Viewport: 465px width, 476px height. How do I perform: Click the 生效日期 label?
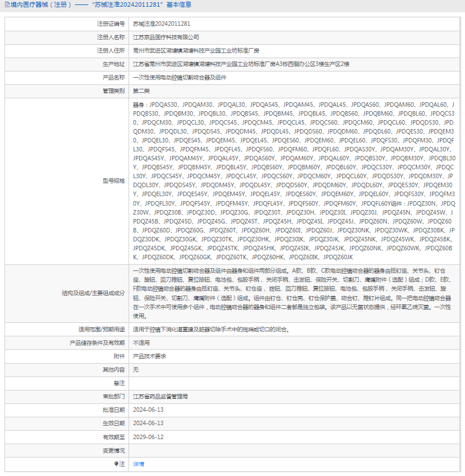pyautogui.click(x=113, y=423)
